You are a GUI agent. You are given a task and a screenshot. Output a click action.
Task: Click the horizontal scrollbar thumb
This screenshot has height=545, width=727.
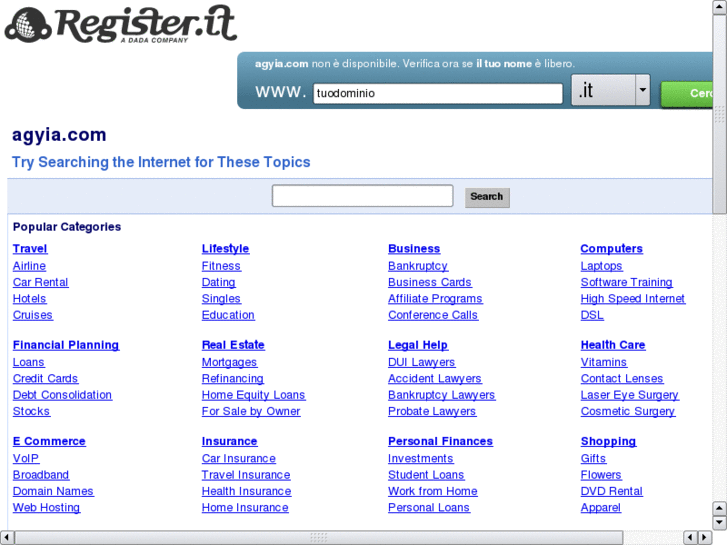[x=319, y=537]
